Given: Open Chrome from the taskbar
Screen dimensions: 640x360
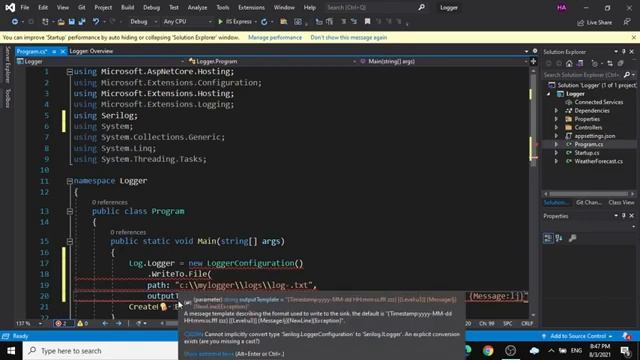Looking at the screenshot, I should click(488, 351).
